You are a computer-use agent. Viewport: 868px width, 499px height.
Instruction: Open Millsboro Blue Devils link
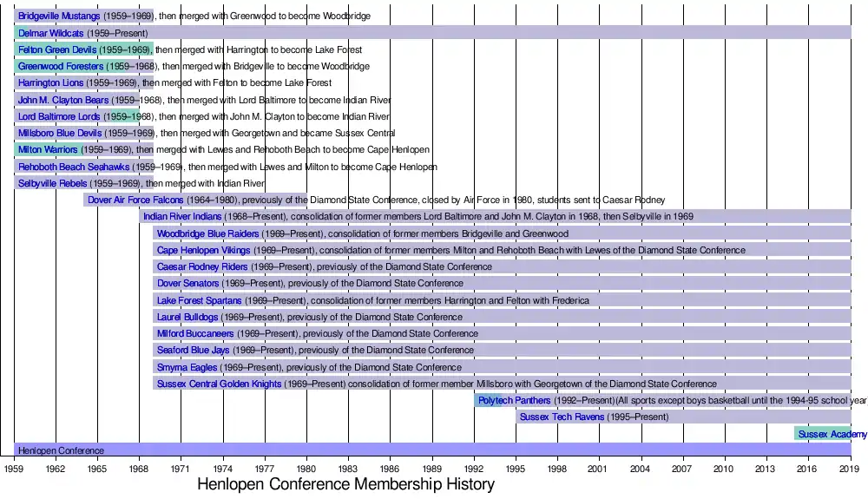60,134
